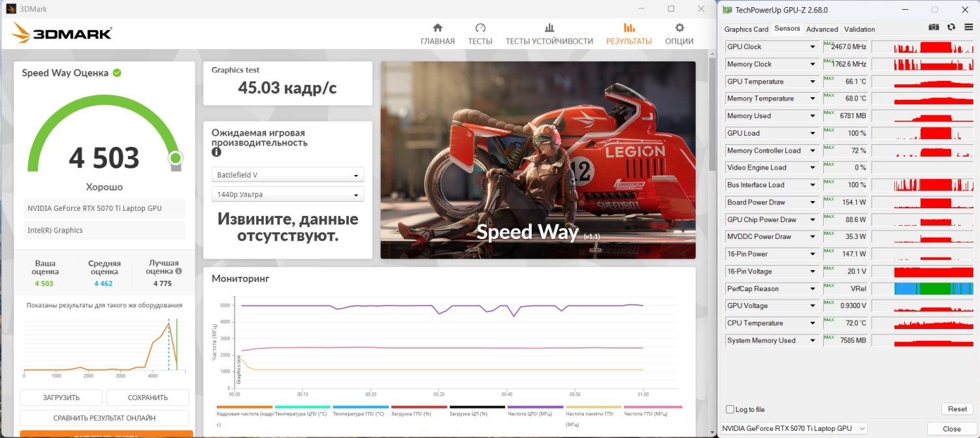
Task: Click MAX indicator for Board Power Draw sensor
Action: tap(829, 199)
